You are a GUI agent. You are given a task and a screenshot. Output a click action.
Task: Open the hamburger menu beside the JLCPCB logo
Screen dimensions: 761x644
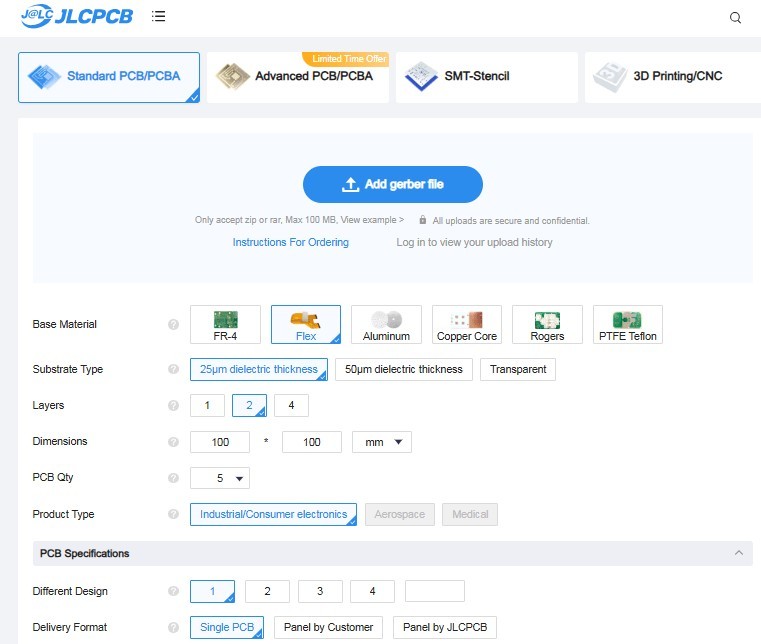click(x=158, y=16)
